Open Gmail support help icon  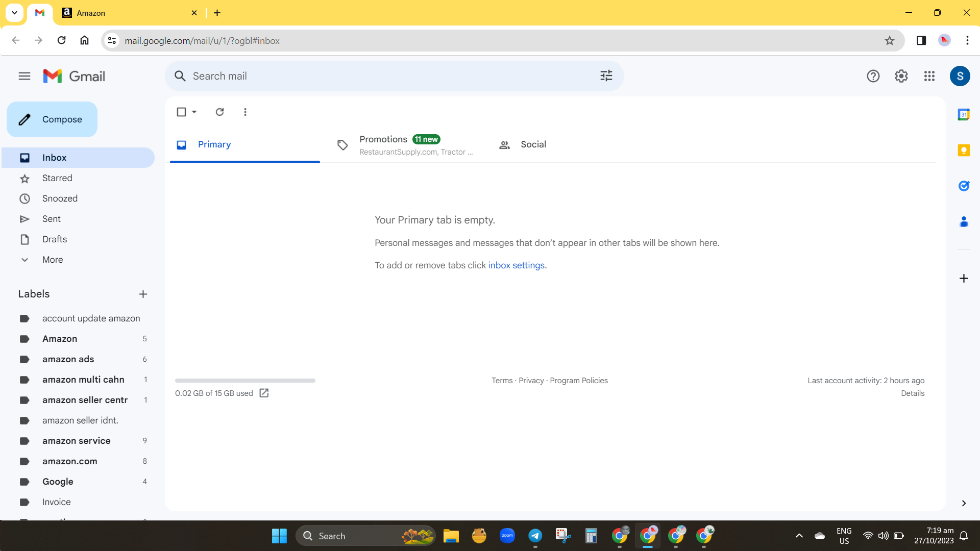point(873,76)
